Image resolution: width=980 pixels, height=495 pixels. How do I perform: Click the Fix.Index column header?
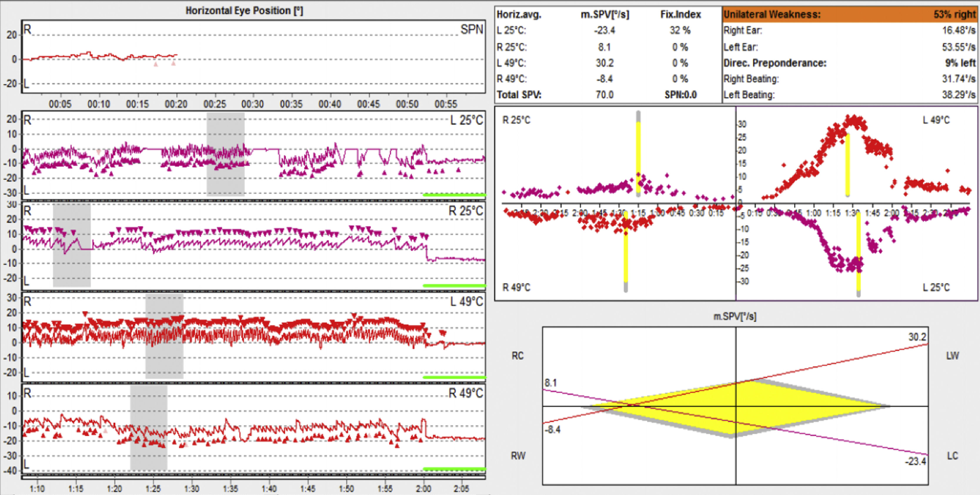(x=680, y=14)
